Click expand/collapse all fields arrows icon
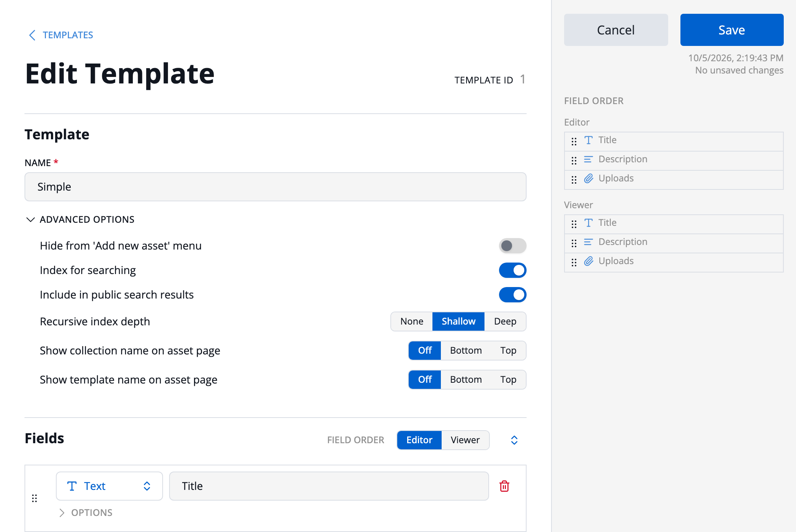 514,440
